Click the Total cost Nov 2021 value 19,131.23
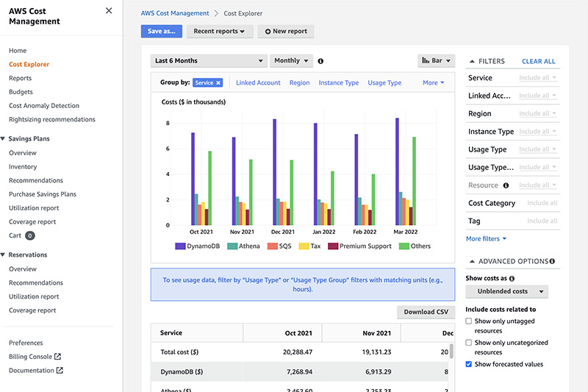The width and height of the screenshot is (588, 392). 376,352
